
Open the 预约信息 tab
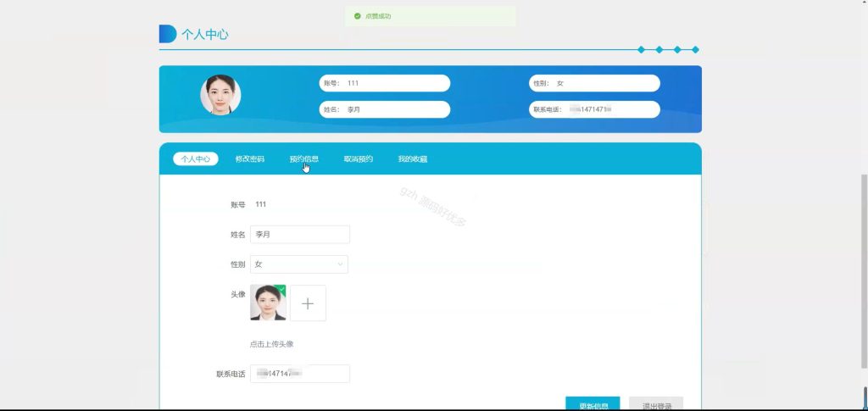point(304,158)
